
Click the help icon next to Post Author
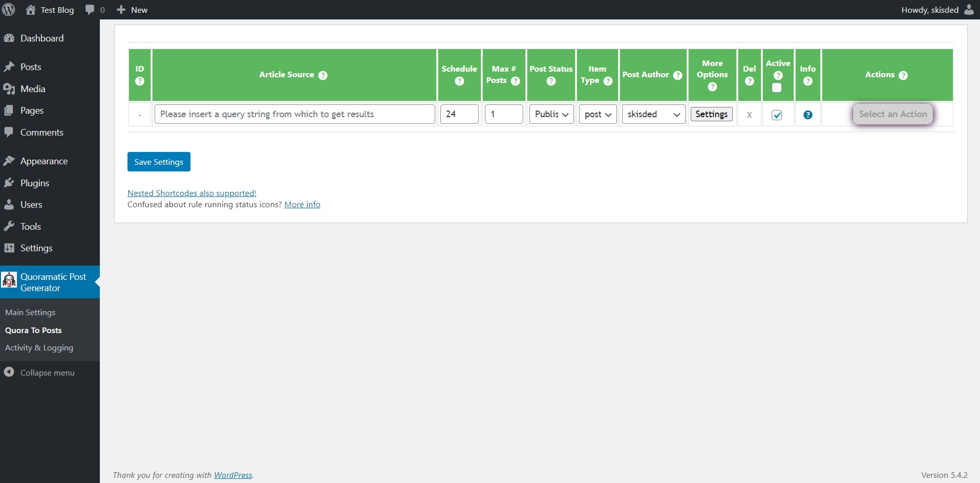(678, 75)
